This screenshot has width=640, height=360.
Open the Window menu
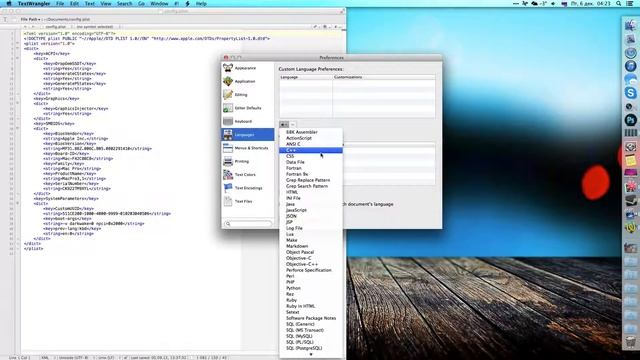pos(159,4)
